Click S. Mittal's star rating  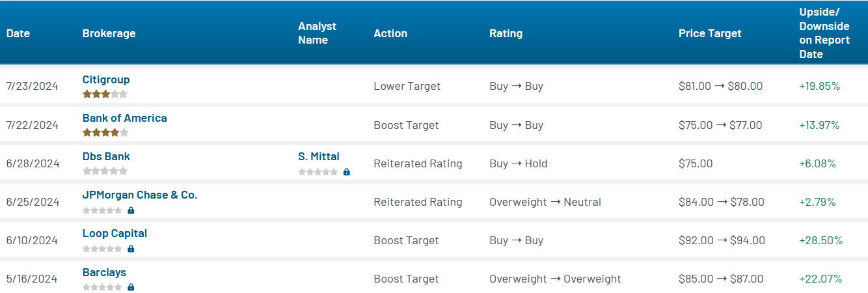[318, 172]
